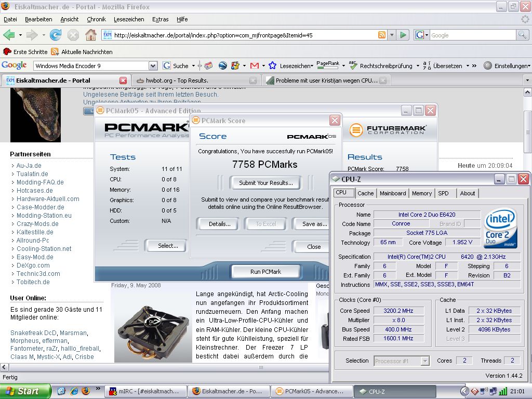Open the Firefox home page icon
532x399 pixels.
pyautogui.click(x=90, y=35)
